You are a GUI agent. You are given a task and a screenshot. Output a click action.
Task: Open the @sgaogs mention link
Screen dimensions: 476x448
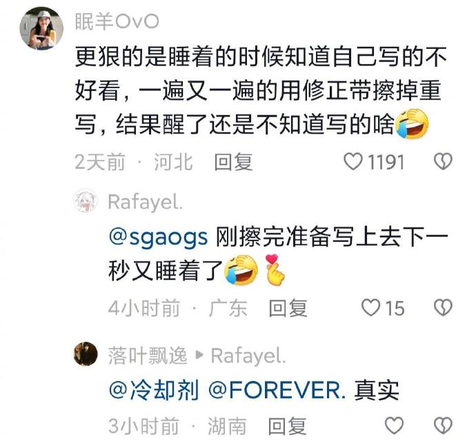[x=158, y=237]
